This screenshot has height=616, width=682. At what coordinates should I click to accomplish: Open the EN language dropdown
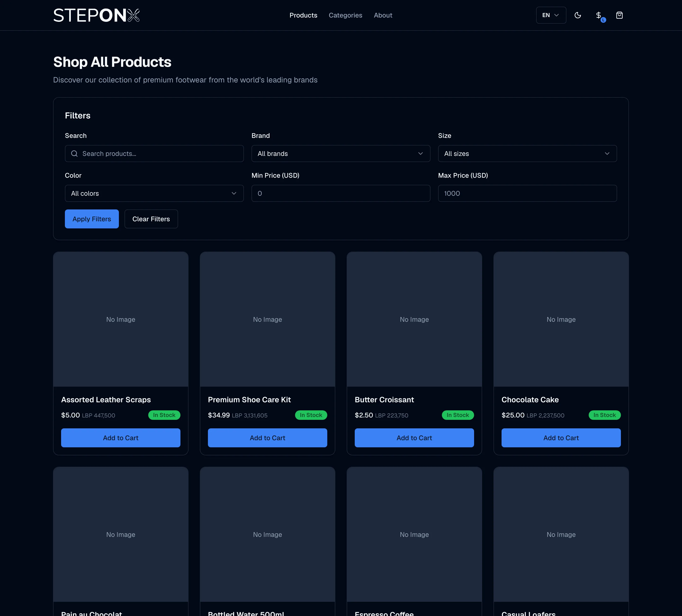[x=551, y=15]
